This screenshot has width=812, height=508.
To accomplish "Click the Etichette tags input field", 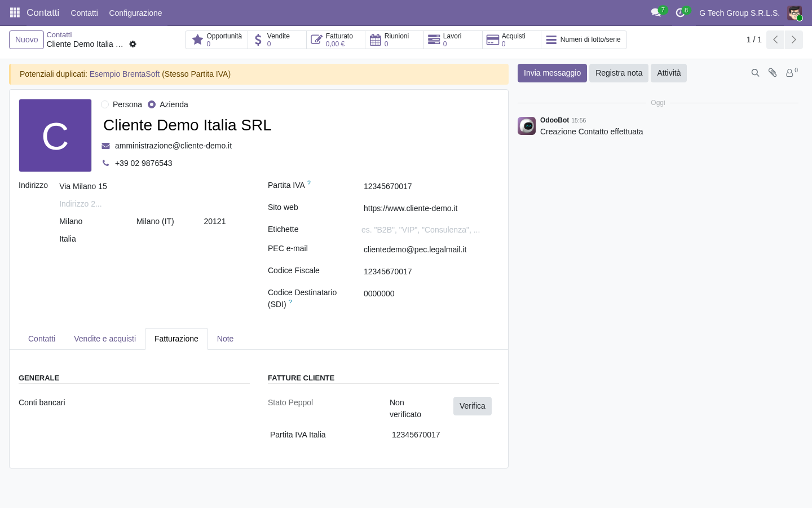I will (x=430, y=230).
